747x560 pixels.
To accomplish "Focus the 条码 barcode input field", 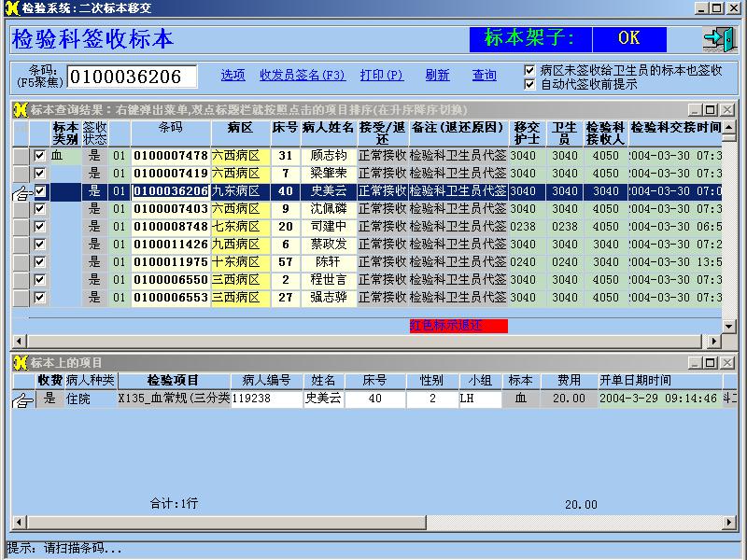I will coord(131,76).
